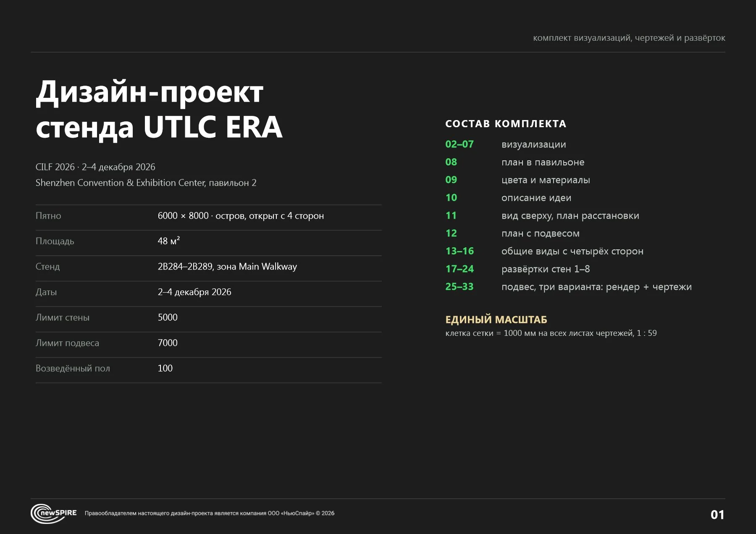Click page range '13–16'

[x=459, y=251]
